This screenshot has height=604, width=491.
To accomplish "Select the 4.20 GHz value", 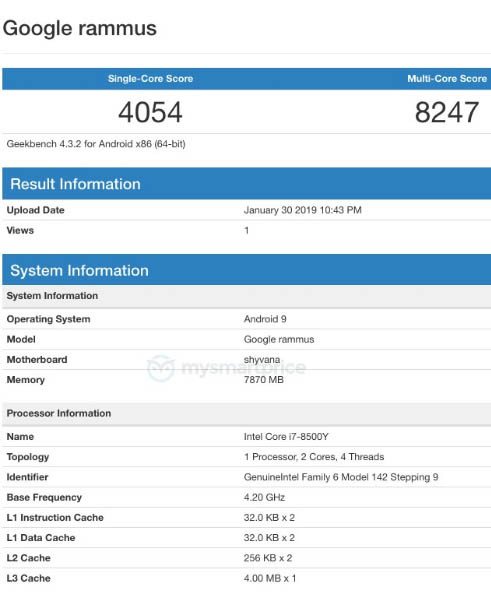I will coord(264,498).
